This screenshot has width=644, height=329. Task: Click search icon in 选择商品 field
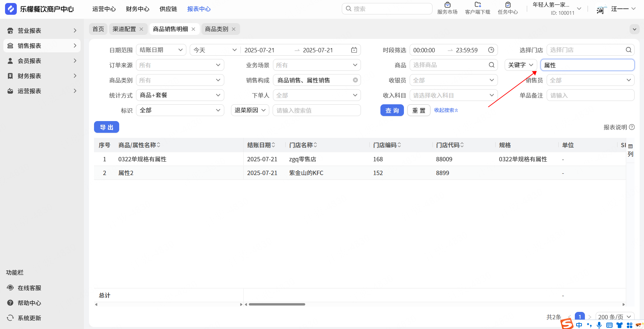(x=492, y=65)
